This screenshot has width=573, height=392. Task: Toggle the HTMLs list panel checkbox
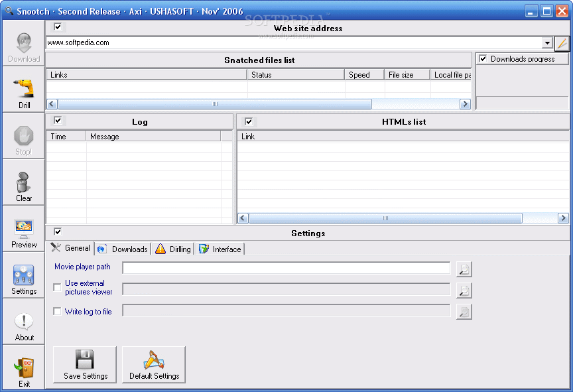249,121
